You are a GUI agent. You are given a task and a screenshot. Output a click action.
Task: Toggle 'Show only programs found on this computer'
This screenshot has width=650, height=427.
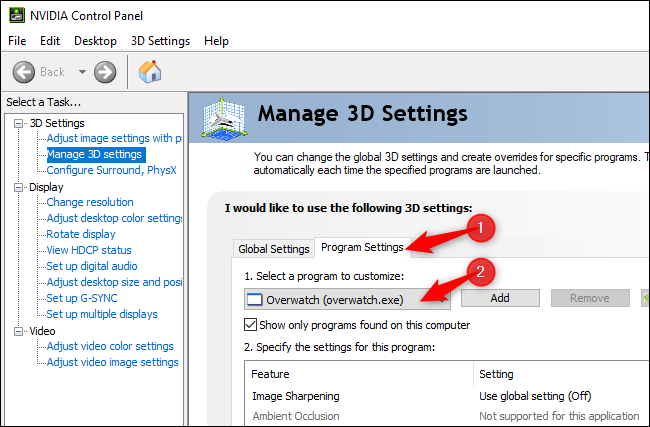point(252,325)
